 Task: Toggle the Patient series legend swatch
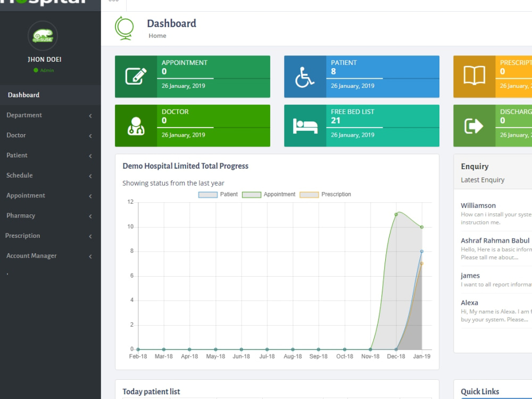point(207,194)
